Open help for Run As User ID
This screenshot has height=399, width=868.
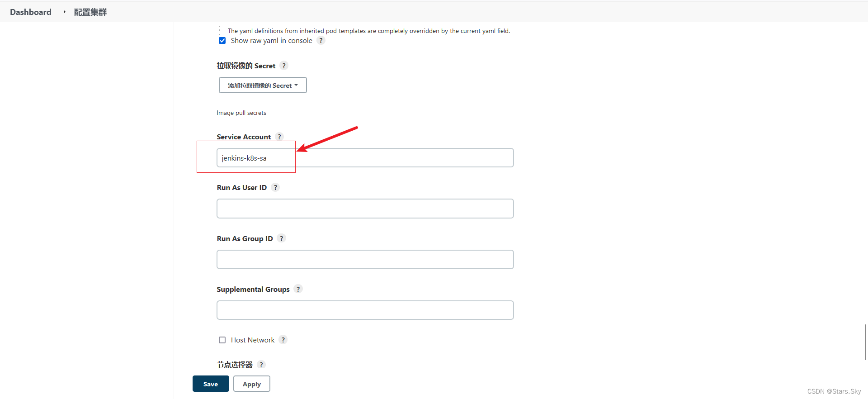[x=275, y=187]
